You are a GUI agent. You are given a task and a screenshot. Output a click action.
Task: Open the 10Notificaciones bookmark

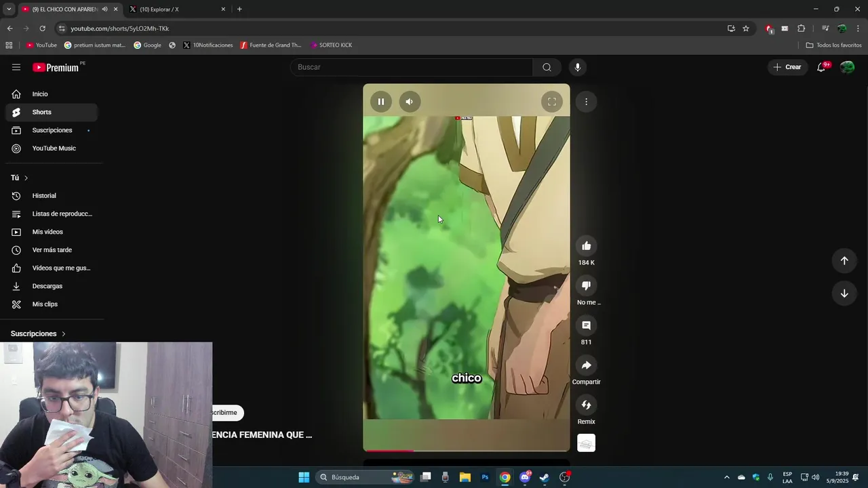click(x=208, y=45)
